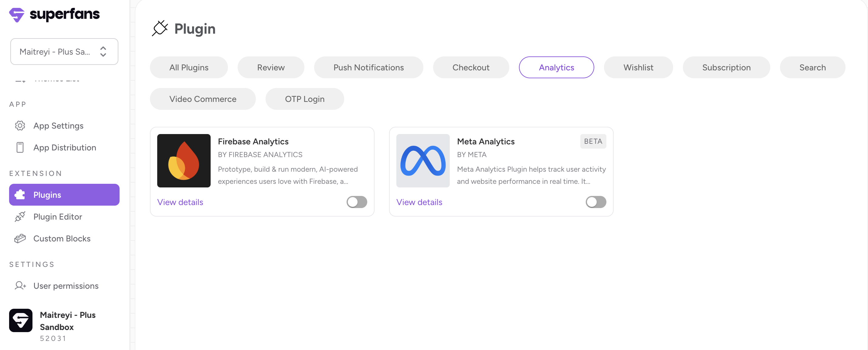Screen dimensions: 868x350
Task: Click the Firebase flame logo thumbnail
Action: pos(184,161)
